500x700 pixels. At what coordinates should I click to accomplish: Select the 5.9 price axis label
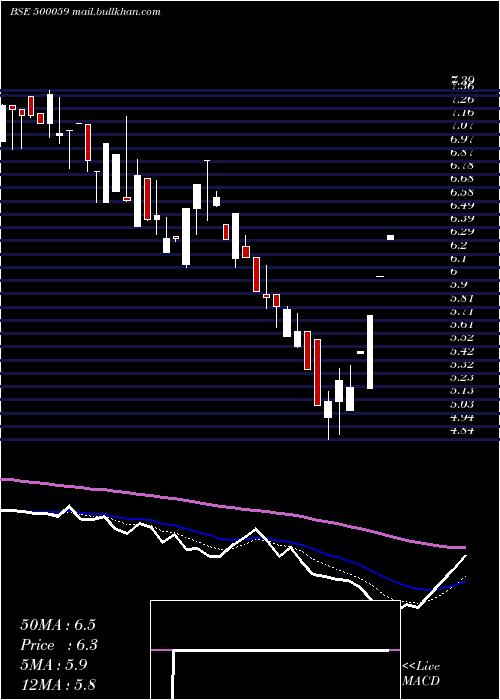[x=459, y=285]
